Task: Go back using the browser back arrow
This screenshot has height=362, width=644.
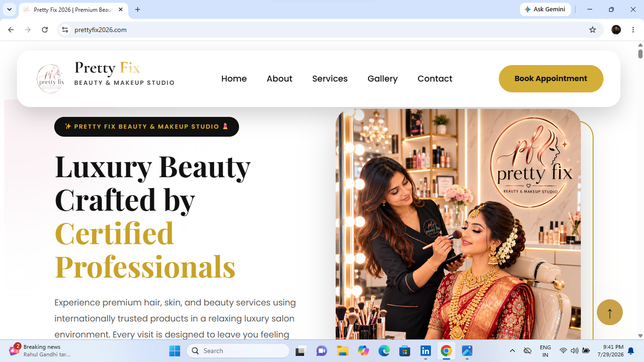Action: tap(11, 30)
